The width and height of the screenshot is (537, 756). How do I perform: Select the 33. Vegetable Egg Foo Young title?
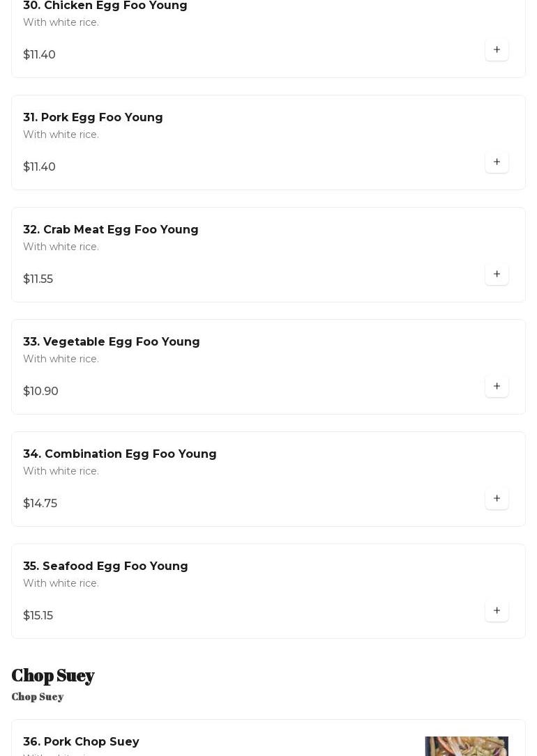tap(112, 341)
